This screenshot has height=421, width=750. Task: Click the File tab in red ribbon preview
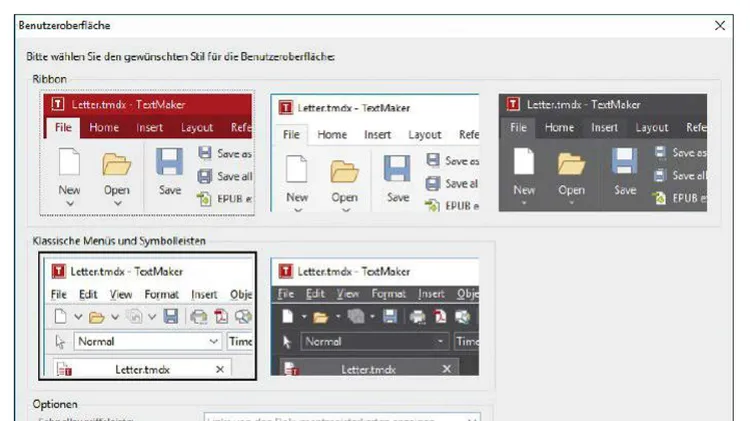(x=63, y=128)
